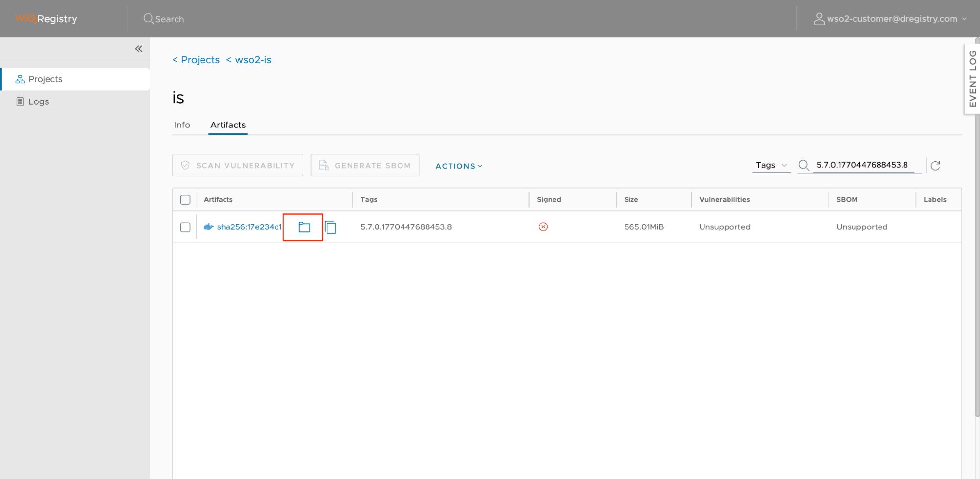This screenshot has width=980, height=479.
Task: Click the user account avatar icon
Action: click(818, 19)
